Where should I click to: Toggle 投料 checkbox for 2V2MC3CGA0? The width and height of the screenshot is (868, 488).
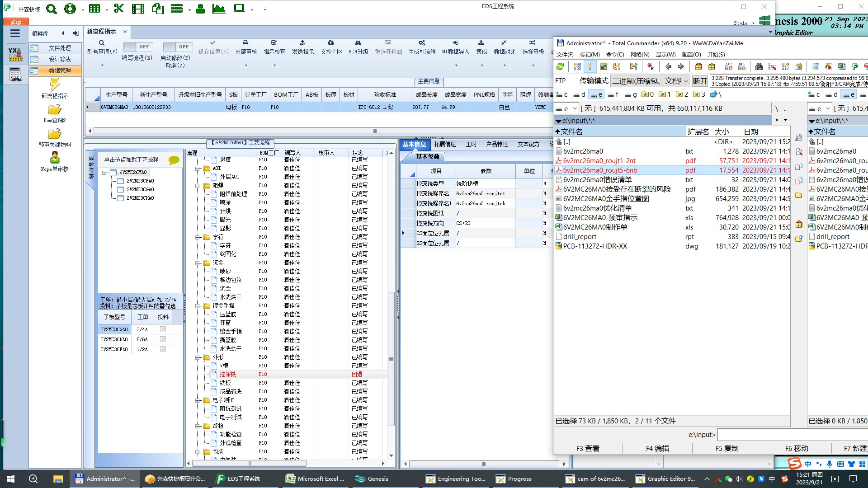163,329
